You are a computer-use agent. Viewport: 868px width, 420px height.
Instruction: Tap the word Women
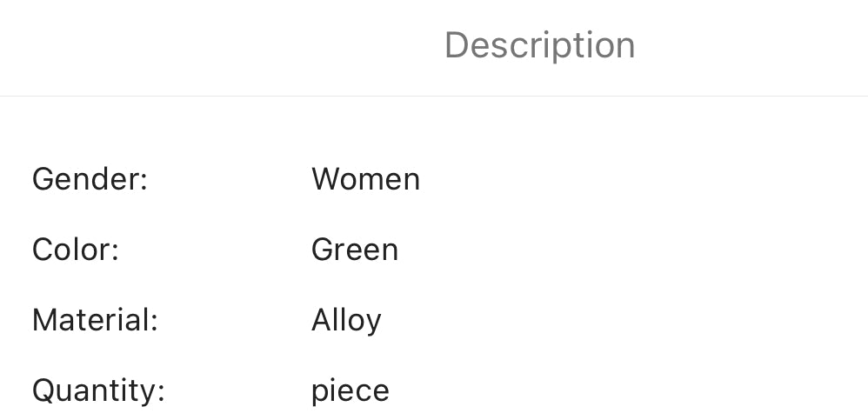point(365,179)
